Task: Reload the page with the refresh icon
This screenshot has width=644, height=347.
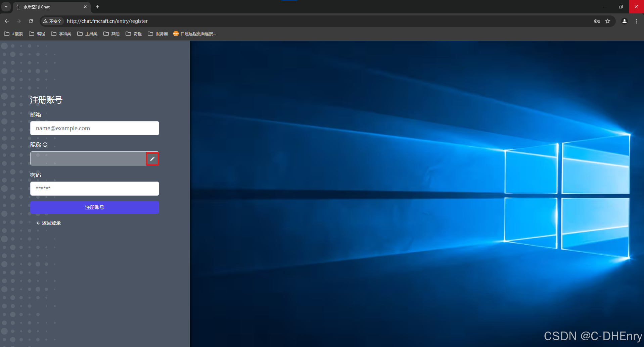Action: (31, 21)
